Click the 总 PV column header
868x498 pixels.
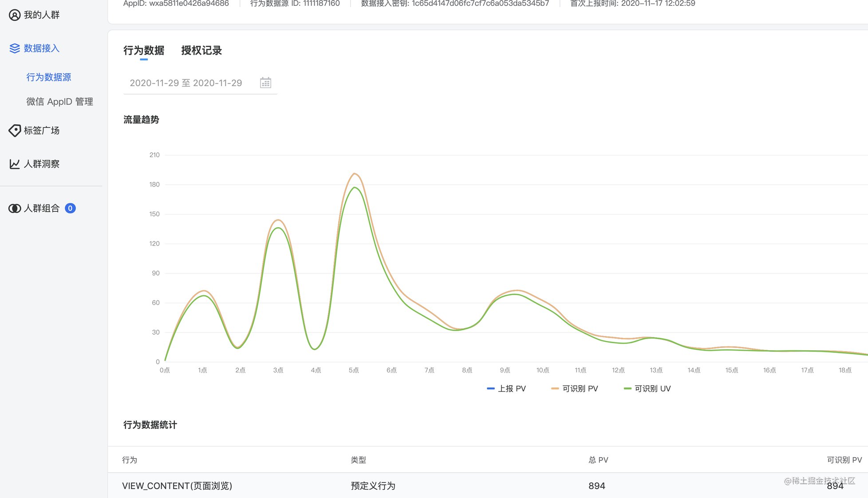click(x=598, y=460)
